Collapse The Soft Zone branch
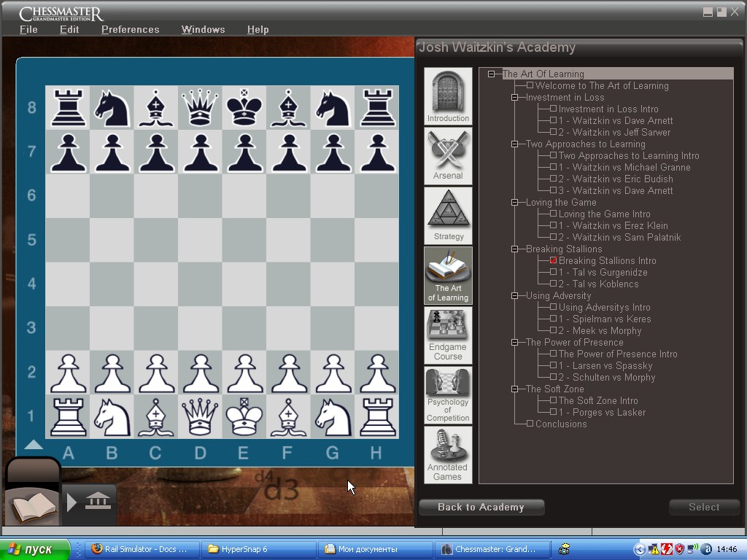Image resolution: width=747 pixels, height=560 pixels. pos(514,389)
